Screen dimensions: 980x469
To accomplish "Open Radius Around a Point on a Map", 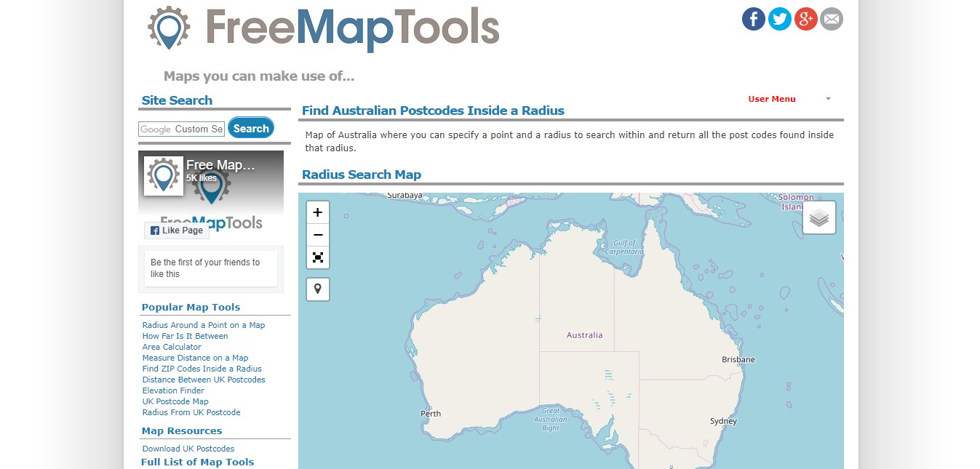I will click(204, 325).
